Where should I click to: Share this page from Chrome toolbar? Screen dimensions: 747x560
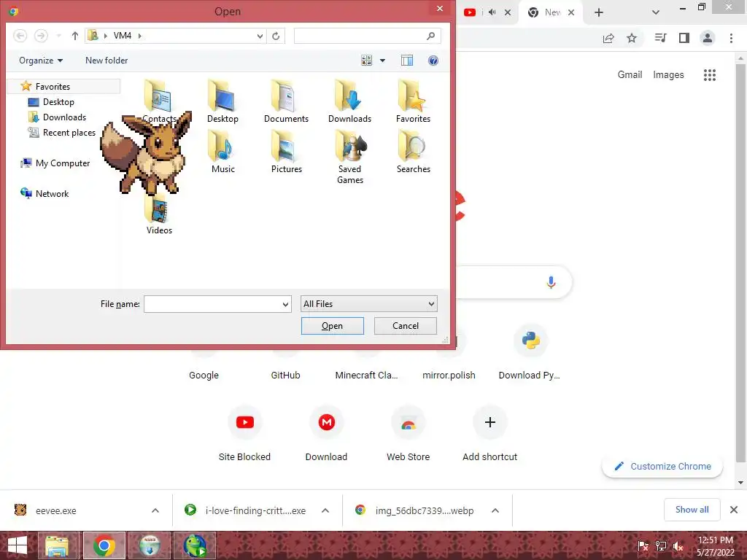click(x=608, y=38)
